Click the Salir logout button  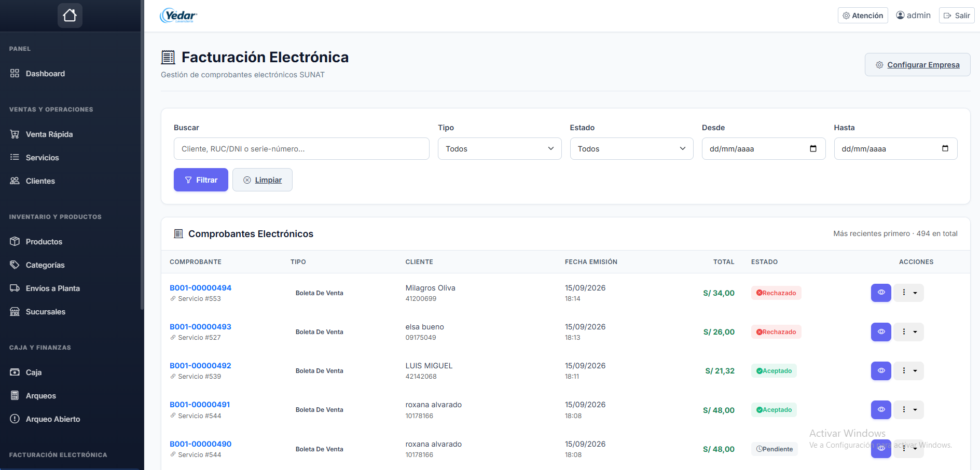pos(957,16)
